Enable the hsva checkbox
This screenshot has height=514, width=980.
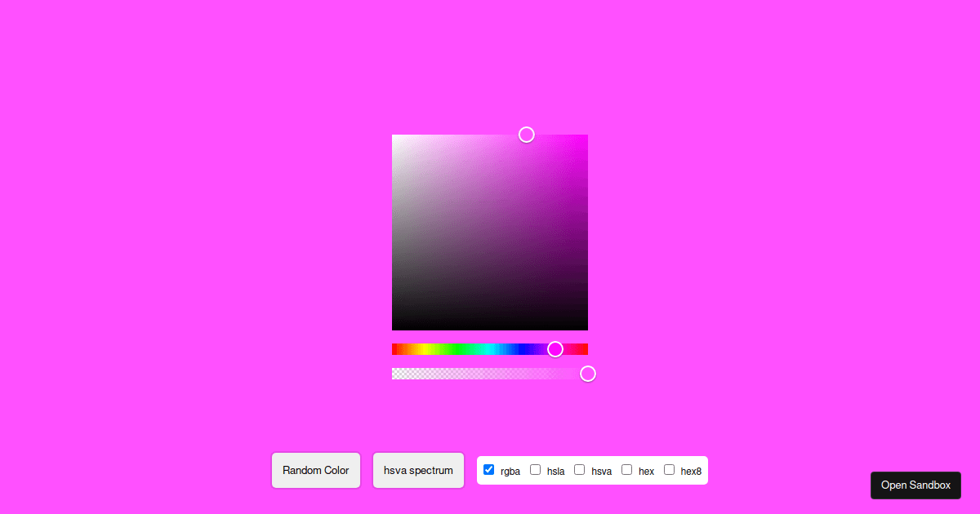click(580, 469)
